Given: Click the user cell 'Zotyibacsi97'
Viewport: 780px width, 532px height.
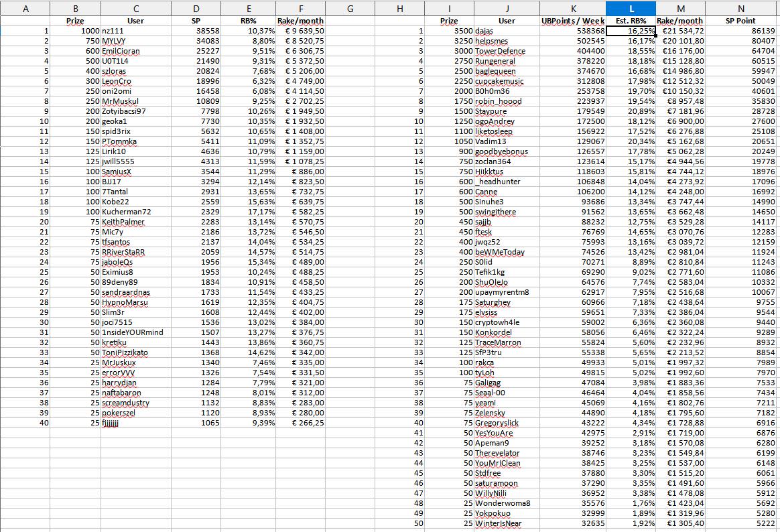Looking at the screenshot, I should (136, 111).
